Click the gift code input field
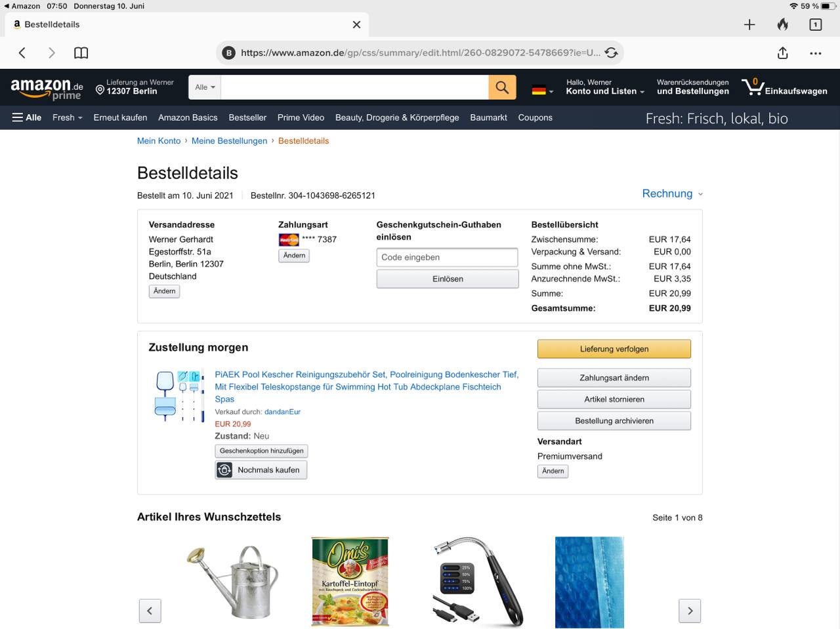This screenshot has width=840, height=629. (x=448, y=257)
